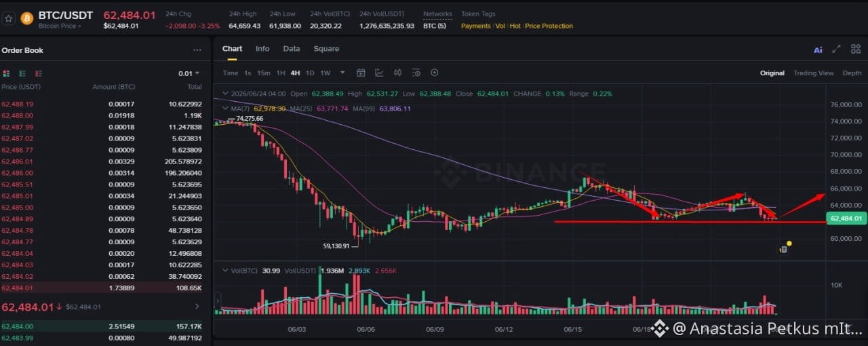
Task: Add BTC/USDT to favorites with star icon
Action: click(x=8, y=18)
